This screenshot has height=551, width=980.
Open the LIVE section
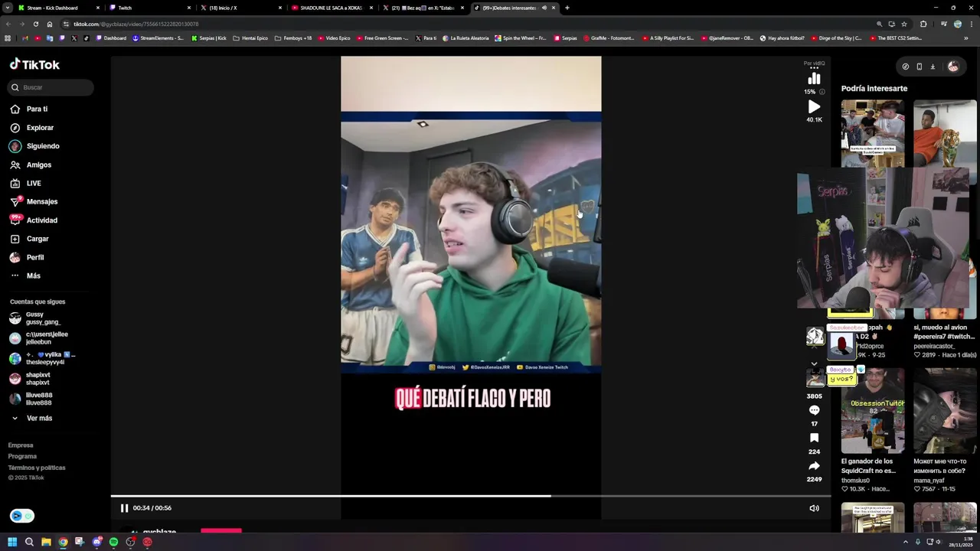25,183
